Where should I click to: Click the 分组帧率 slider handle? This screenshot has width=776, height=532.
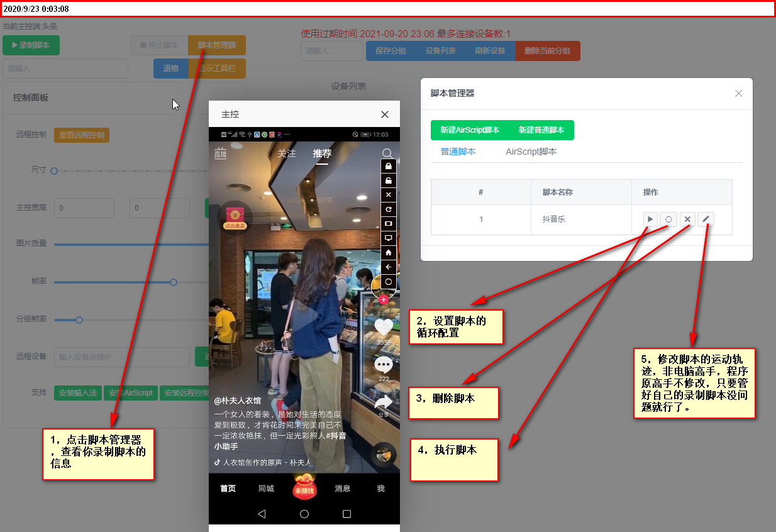[x=79, y=320]
